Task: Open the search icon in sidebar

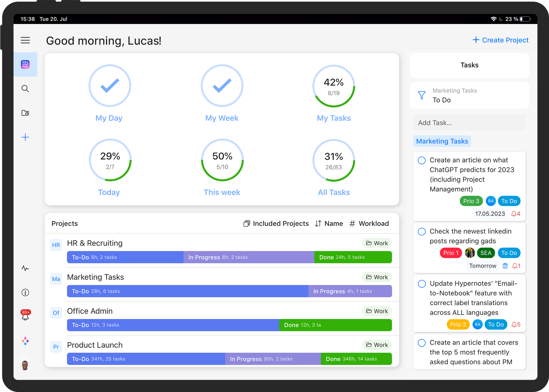Action: coord(25,89)
